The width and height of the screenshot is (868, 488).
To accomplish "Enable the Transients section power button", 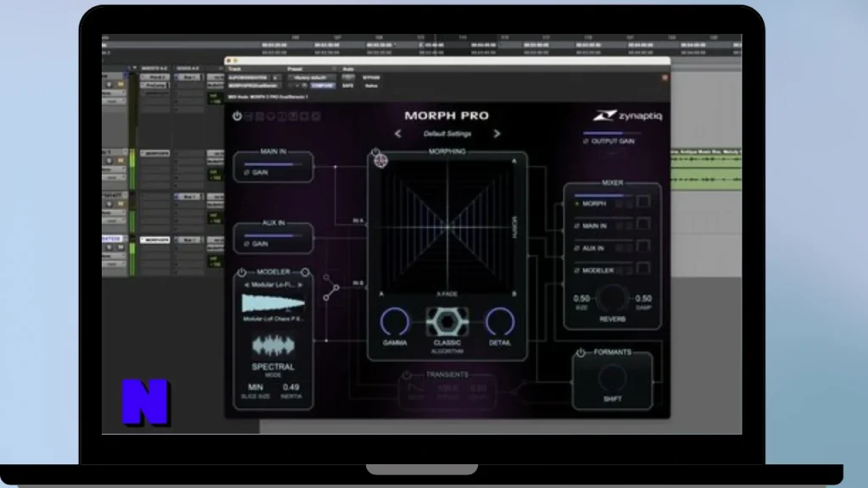I will click(x=406, y=375).
